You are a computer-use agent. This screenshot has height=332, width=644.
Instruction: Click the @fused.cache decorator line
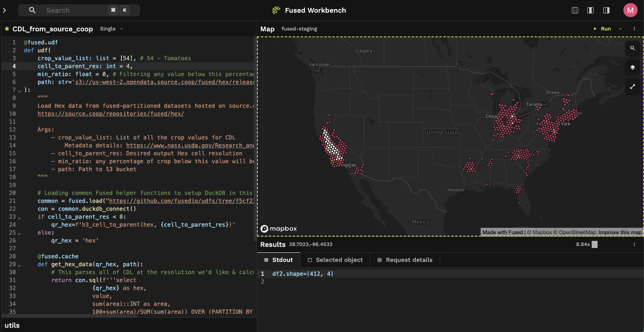pos(58,256)
